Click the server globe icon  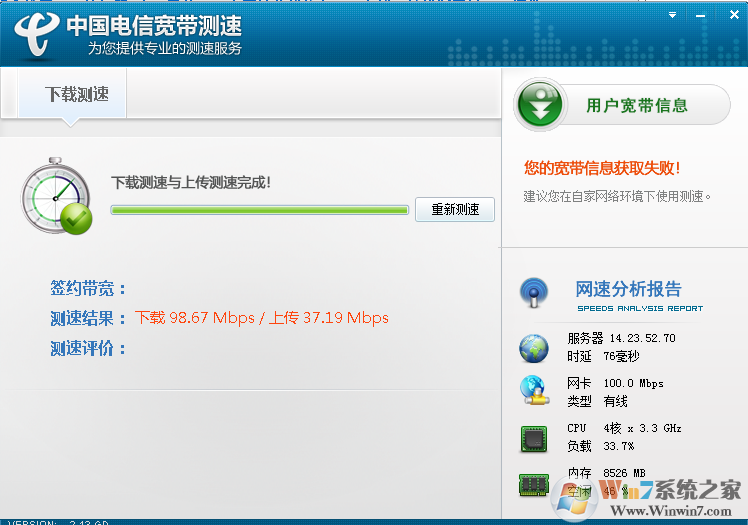click(534, 348)
